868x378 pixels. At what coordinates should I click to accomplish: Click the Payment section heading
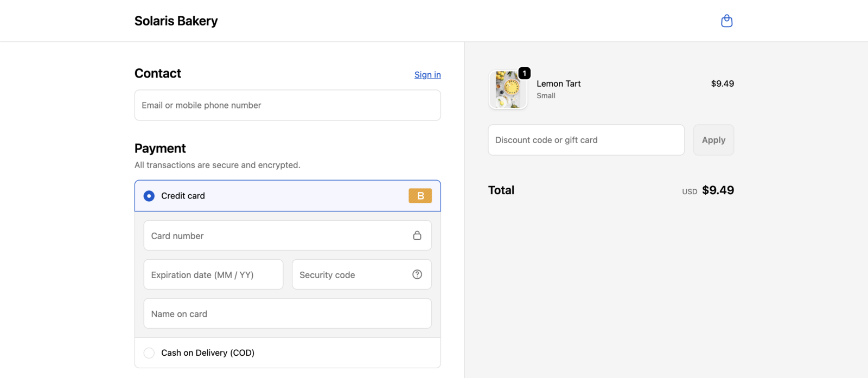(160, 148)
